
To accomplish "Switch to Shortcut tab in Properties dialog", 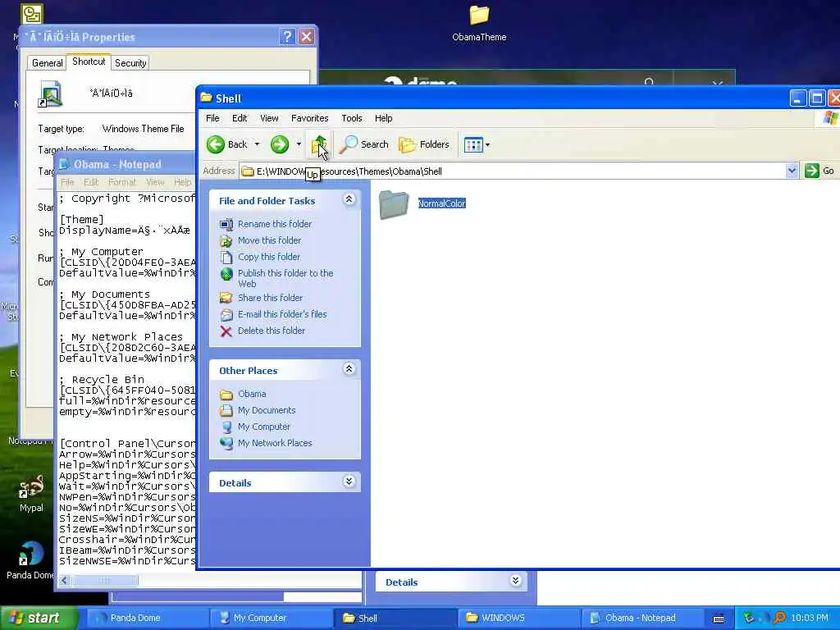I will [89, 62].
